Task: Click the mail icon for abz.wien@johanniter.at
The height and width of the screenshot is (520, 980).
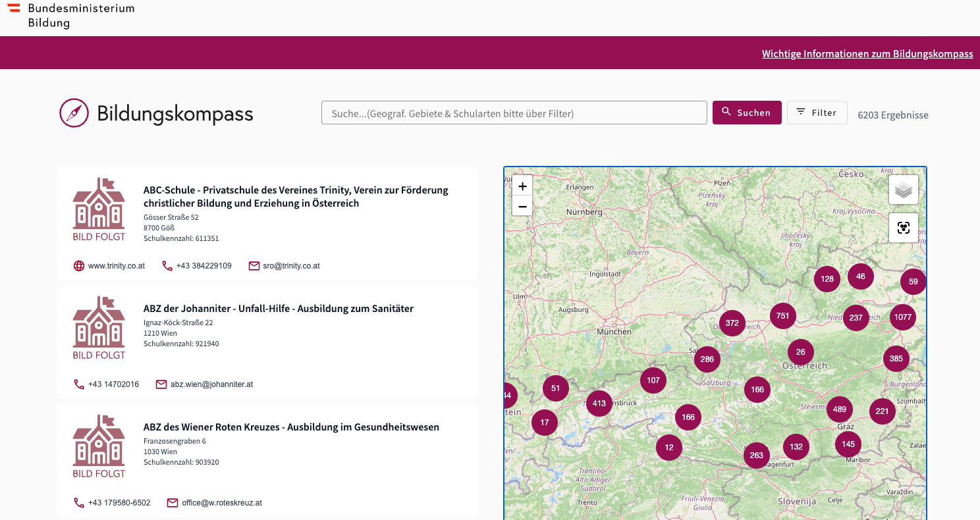Action: click(x=161, y=384)
